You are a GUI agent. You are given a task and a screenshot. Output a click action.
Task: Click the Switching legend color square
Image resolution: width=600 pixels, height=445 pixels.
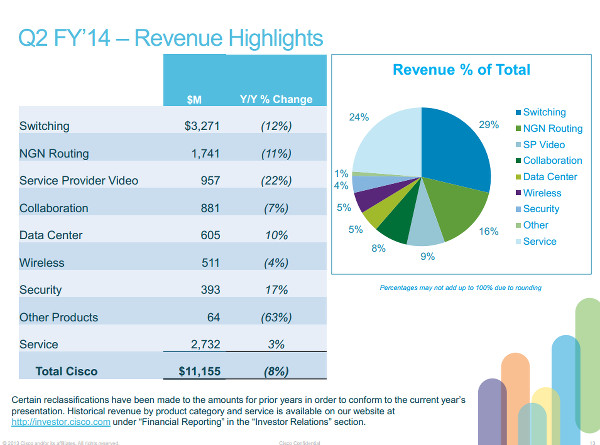coord(518,112)
